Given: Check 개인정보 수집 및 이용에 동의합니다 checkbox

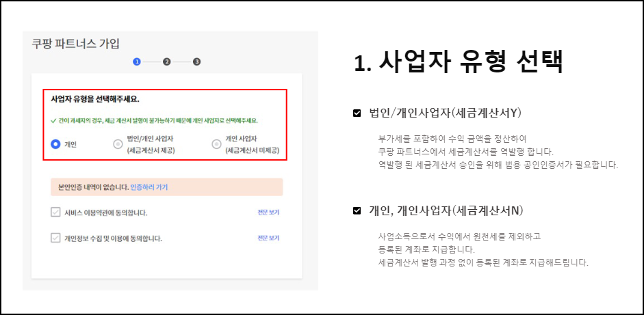Looking at the screenshot, I should click(x=55, y=238).
